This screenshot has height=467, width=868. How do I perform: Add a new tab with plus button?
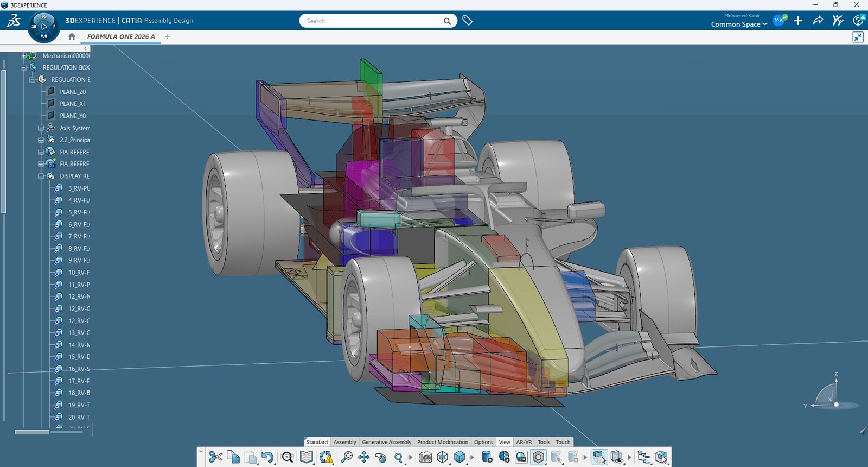pyautogui.click(x=167, y=36)
